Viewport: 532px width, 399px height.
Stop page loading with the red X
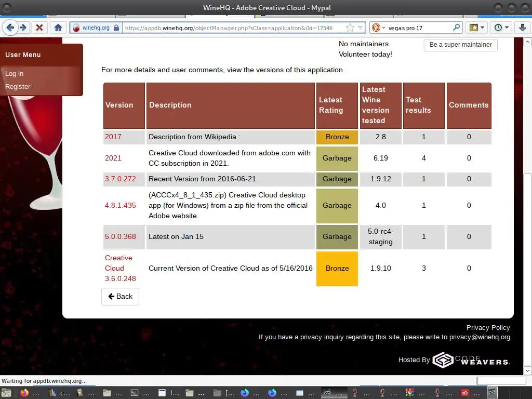[x=39, y=28]
